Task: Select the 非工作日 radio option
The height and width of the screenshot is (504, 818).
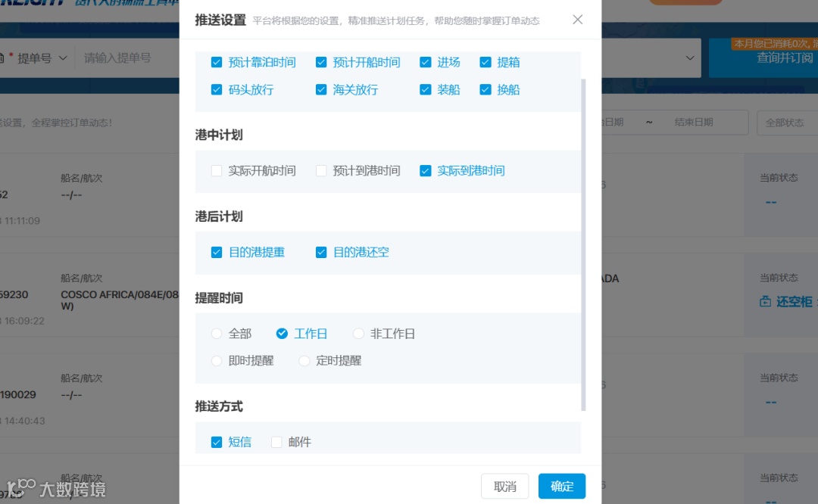Action: click(358, 333)
